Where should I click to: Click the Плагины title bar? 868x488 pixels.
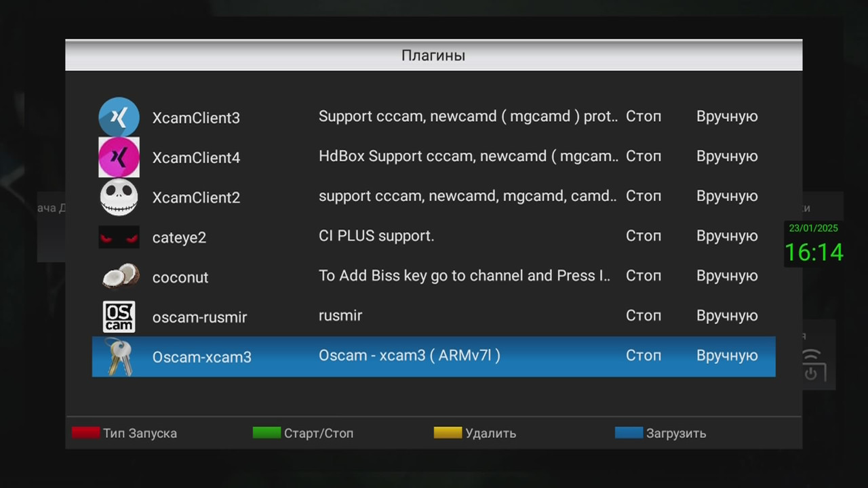click(x=433, y=56)
